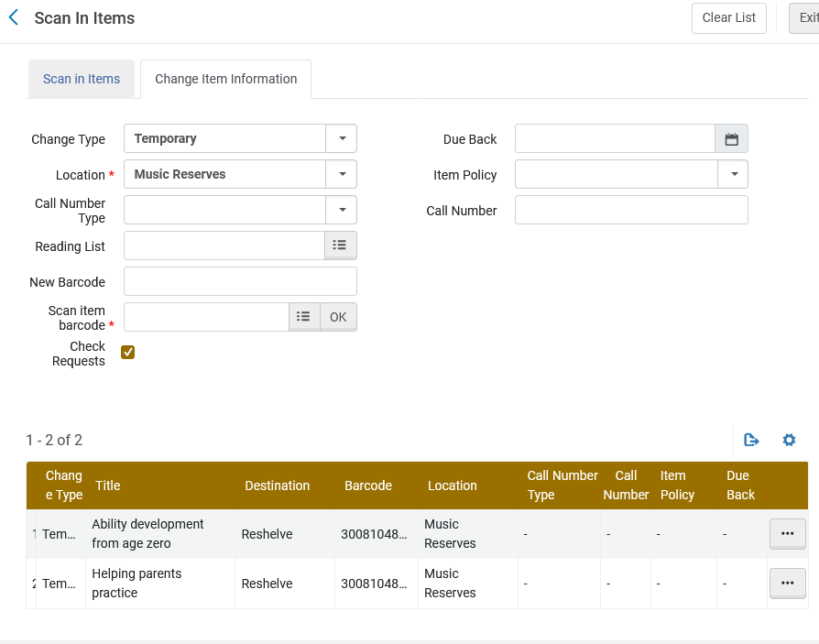This screenshot has width=819, height=644.
Task: Open the table customization gear icon
Action: pos(789,440)
